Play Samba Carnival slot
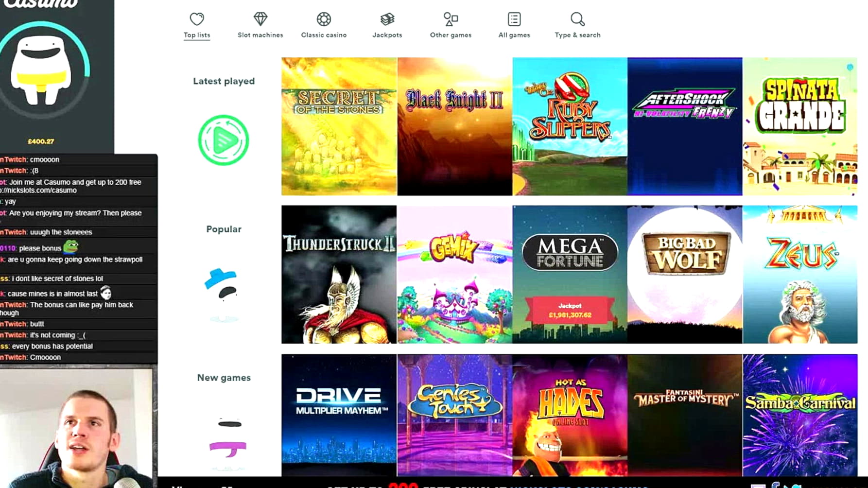 [x=800, y=415]
